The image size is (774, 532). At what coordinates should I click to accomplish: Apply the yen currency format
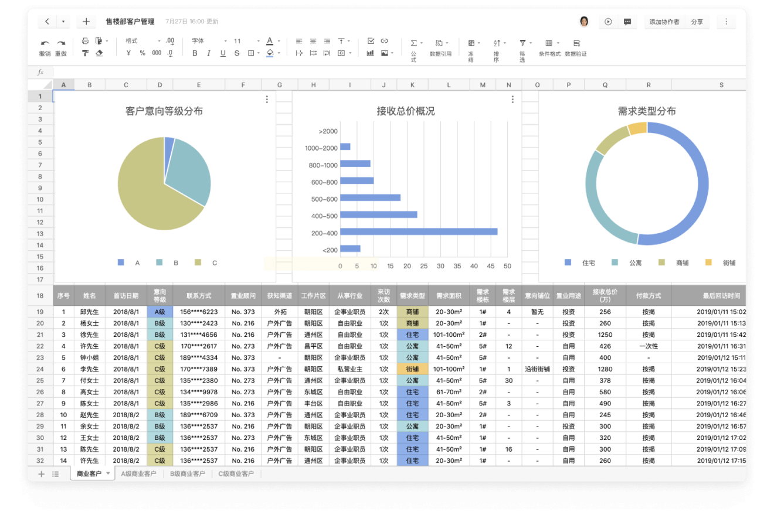128,53
